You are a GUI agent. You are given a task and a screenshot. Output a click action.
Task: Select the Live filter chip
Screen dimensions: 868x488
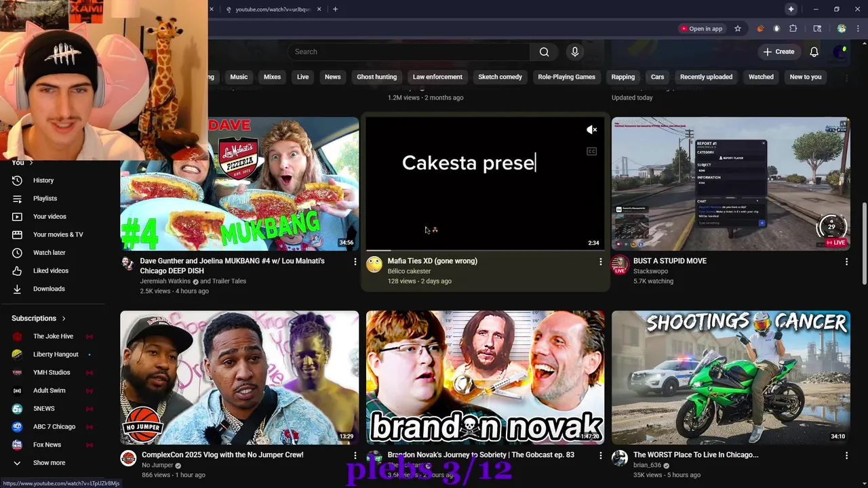(x=302, y=77)
